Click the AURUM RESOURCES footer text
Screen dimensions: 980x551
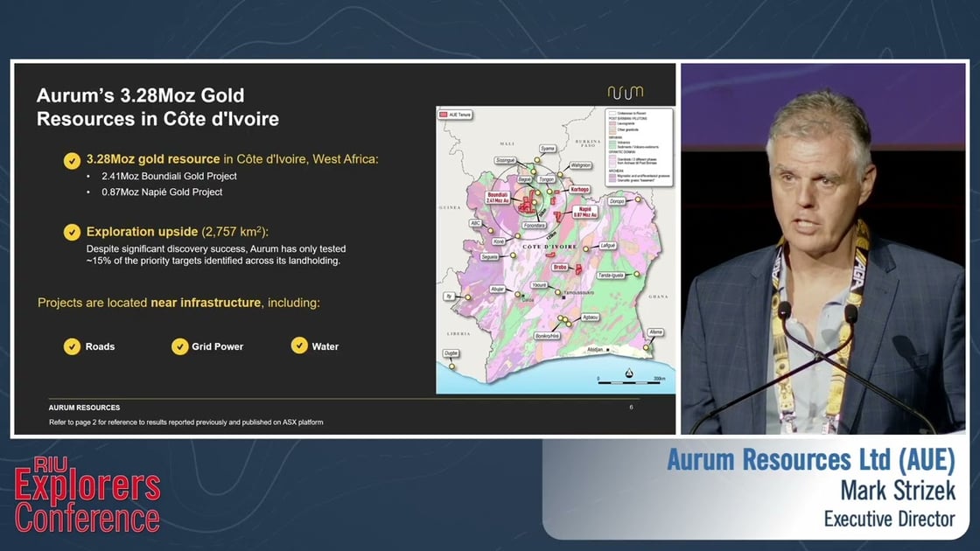coord(85,408)
